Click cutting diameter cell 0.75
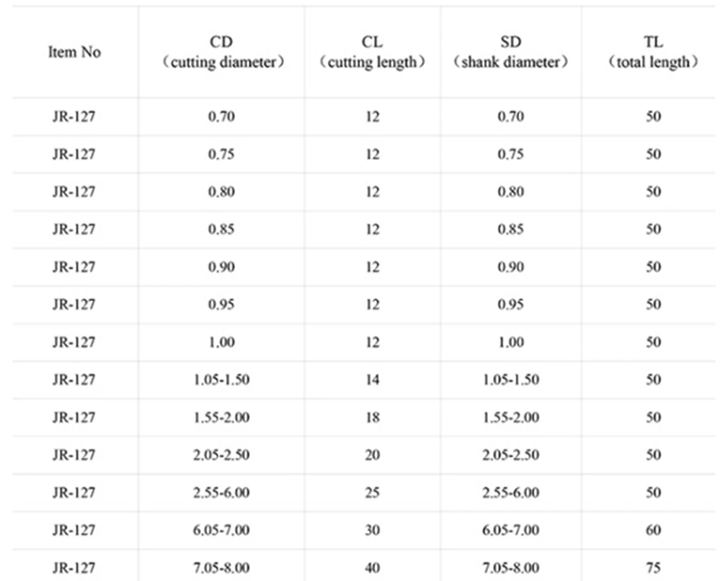 point(222,154)
